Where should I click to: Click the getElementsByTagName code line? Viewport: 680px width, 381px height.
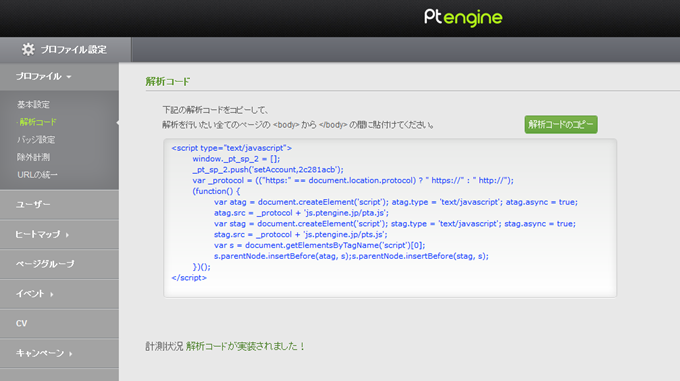(320, 245)
